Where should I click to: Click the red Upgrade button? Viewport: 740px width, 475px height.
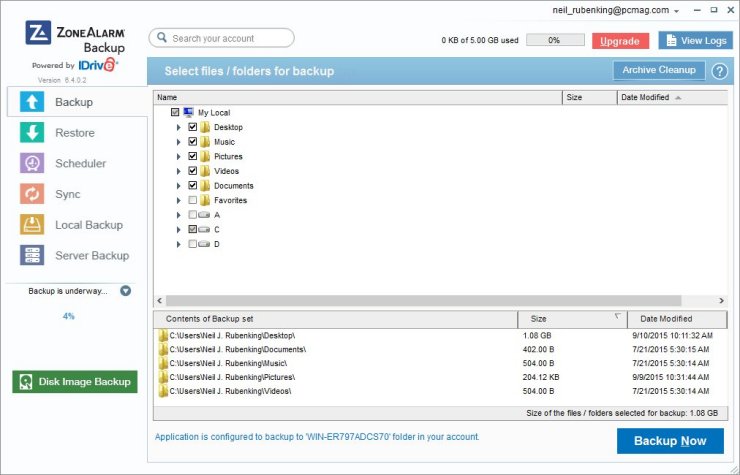click(x=620, y=41)
